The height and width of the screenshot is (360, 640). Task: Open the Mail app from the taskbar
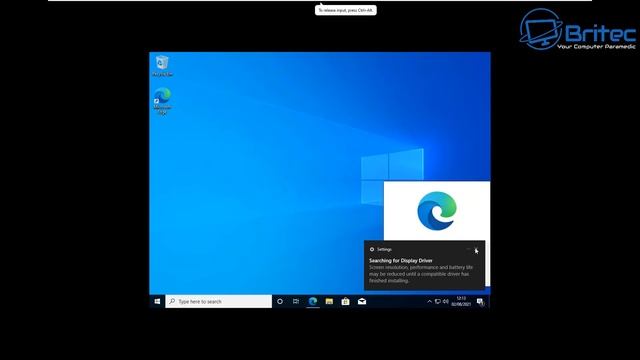pos(362,302)
